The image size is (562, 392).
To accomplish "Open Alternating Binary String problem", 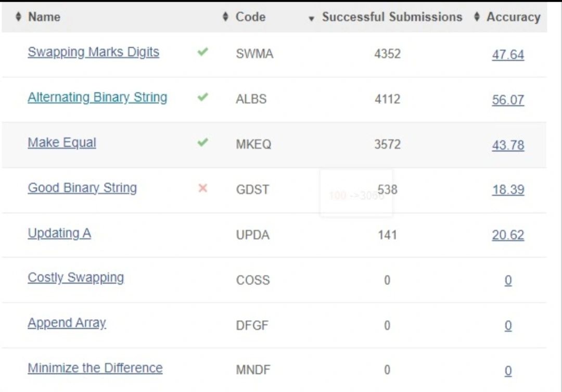I will [x=97, y=97].
